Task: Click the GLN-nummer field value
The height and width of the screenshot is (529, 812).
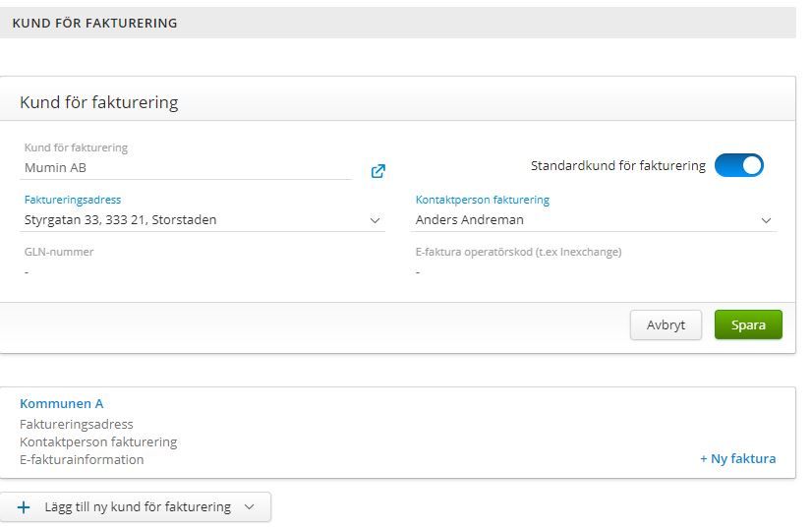Action: pos(28,271)
